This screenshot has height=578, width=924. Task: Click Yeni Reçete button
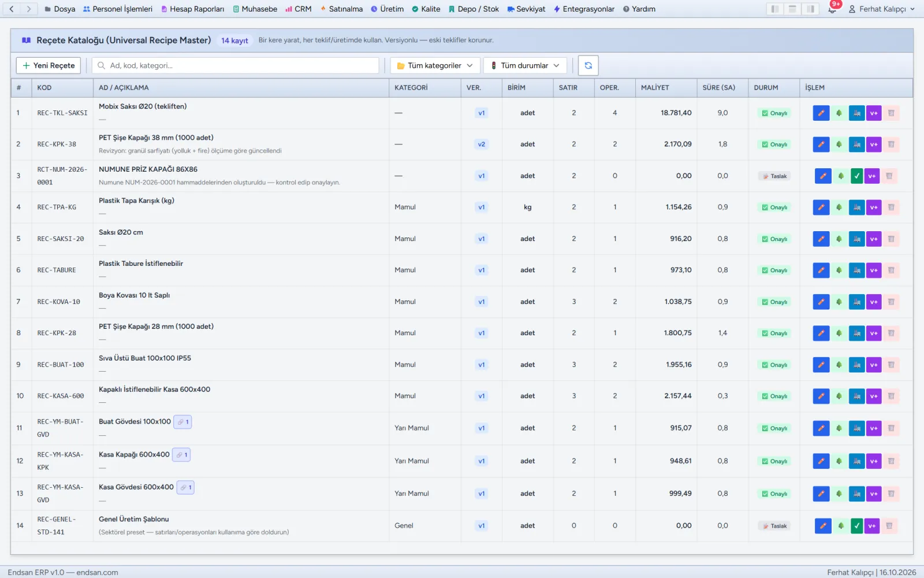click(49, 65)
